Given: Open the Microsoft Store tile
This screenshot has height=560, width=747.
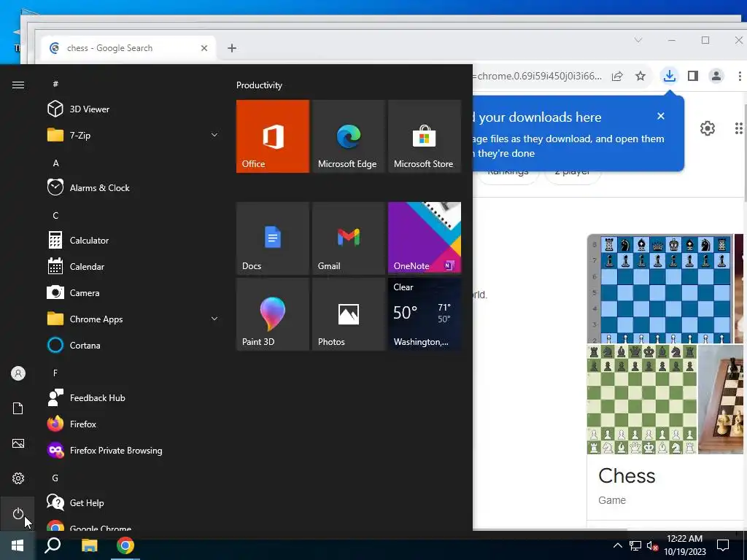Looking at the screenshot, I should coord(425,136).
